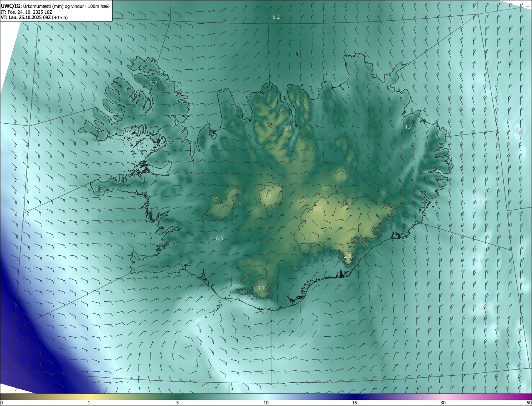Click the 2.3 value on Vatnajökull glacier

pyautogui.click(x=317, y=210)
